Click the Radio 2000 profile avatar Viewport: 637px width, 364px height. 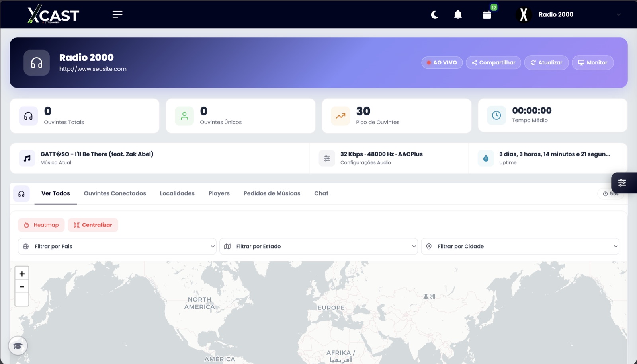524,15
